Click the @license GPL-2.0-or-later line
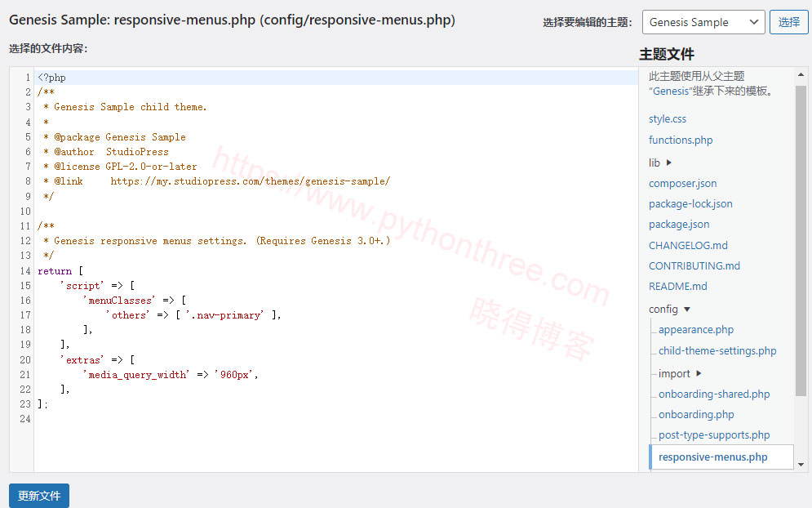The height and width of the screenshot is (508, 812). pyautogui.click(x=120, y=167)
